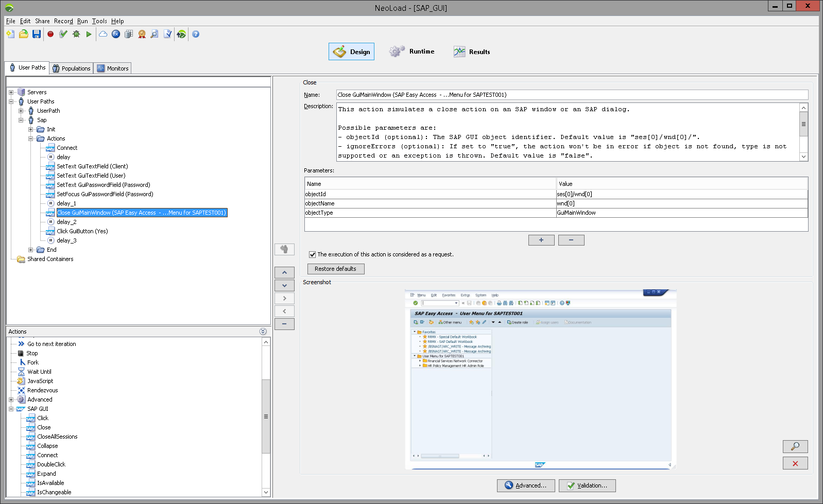The height and width of the screenshot is (504, 823).
Task: Click the blue floppy disk Save icon
Action: (37, 34)
